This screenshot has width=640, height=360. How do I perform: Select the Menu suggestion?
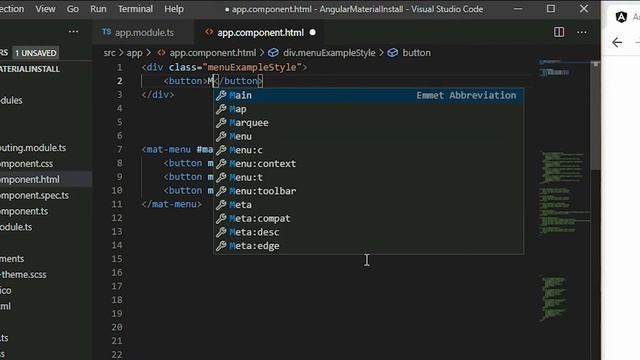coord(368,136)
